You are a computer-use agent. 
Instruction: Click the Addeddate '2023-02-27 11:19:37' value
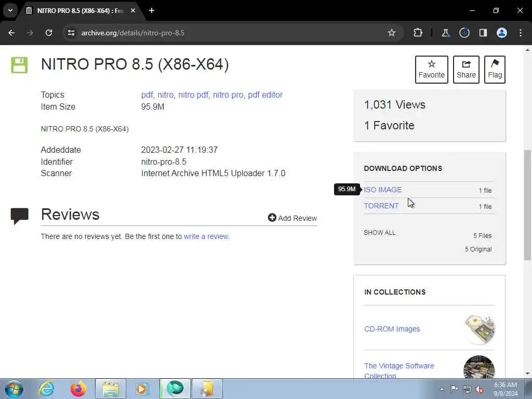coord(179,150)
